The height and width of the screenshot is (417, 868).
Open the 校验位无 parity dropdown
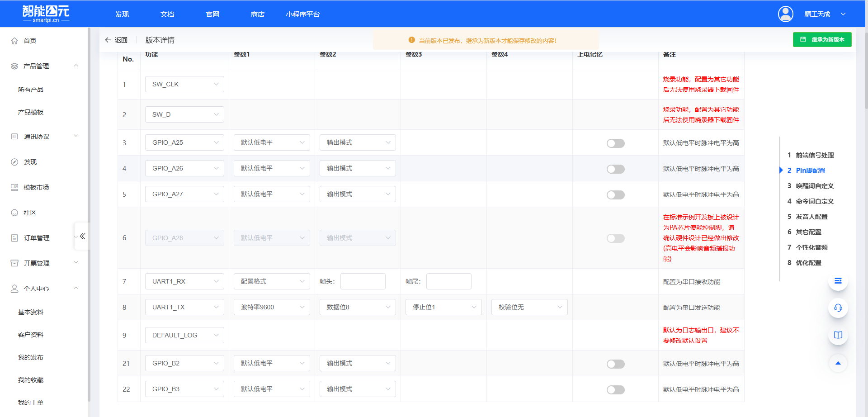pos(529,307)
